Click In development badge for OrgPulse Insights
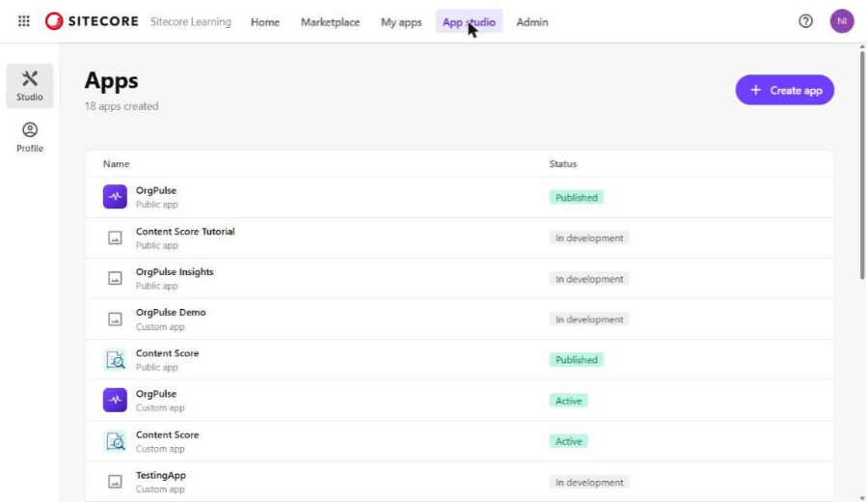The width and height of the screenshot is (868, 502). pos(589,279)
